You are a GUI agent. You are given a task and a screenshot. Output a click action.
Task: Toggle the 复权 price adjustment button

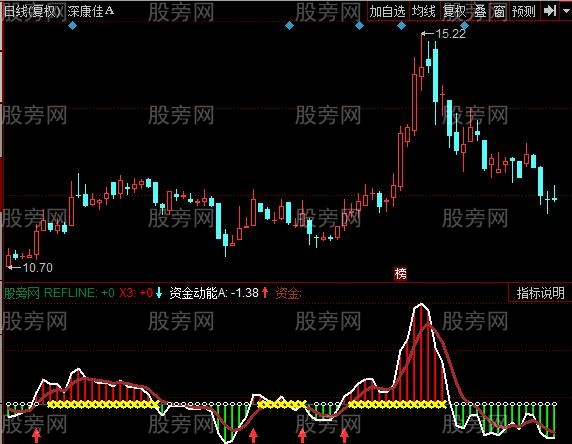click(x=455, y=11)
